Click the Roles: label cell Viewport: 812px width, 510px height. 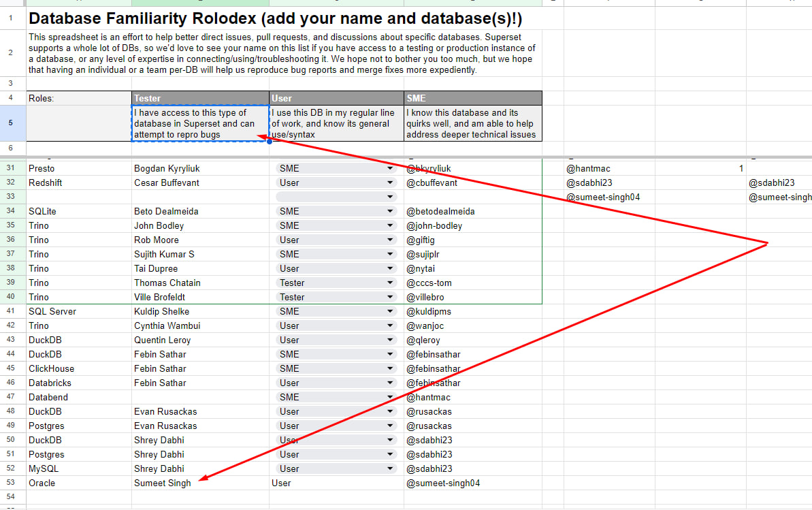79,98
